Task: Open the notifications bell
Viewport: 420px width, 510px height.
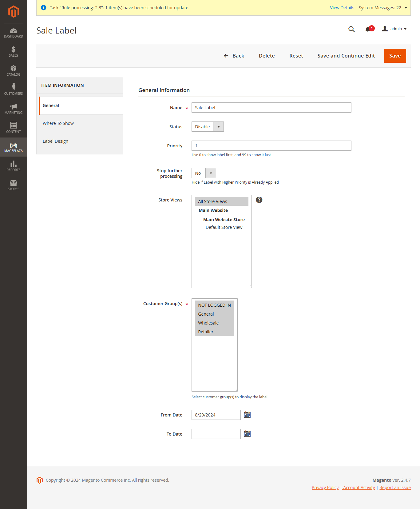Action: pos(368,29)
